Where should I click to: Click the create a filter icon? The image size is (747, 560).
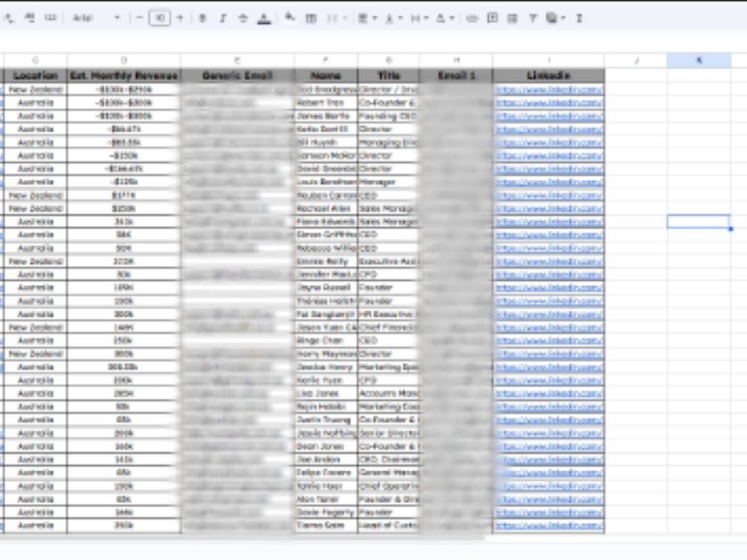coord(533,18)
